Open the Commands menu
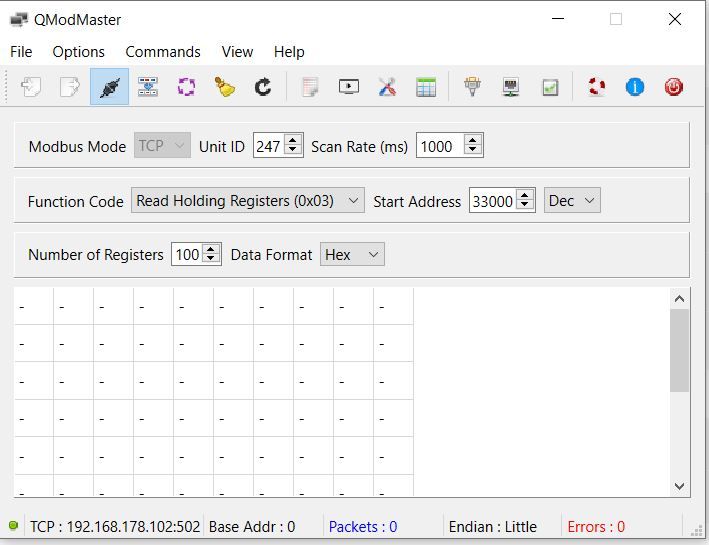 point(163,52)
